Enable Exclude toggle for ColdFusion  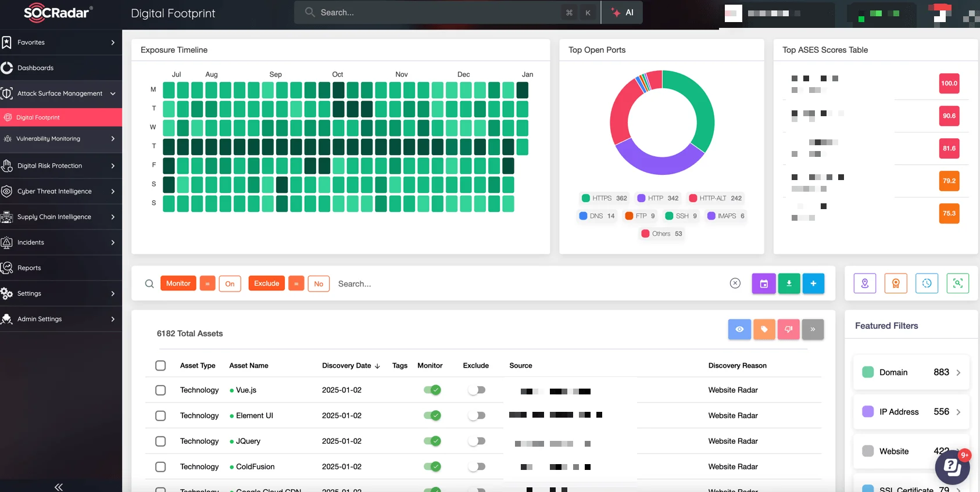[x=477, y=466]
